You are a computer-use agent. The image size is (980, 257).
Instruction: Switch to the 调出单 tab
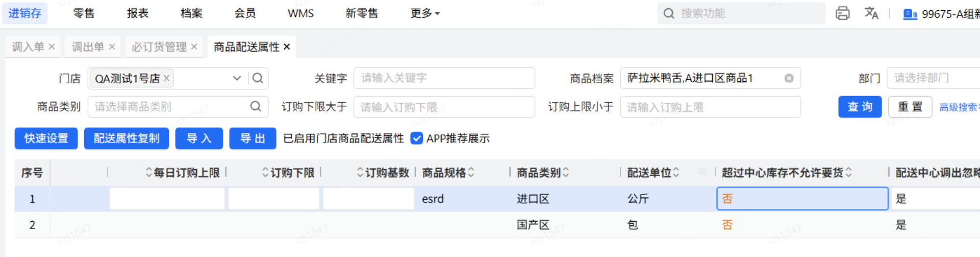tap(87, 47)
